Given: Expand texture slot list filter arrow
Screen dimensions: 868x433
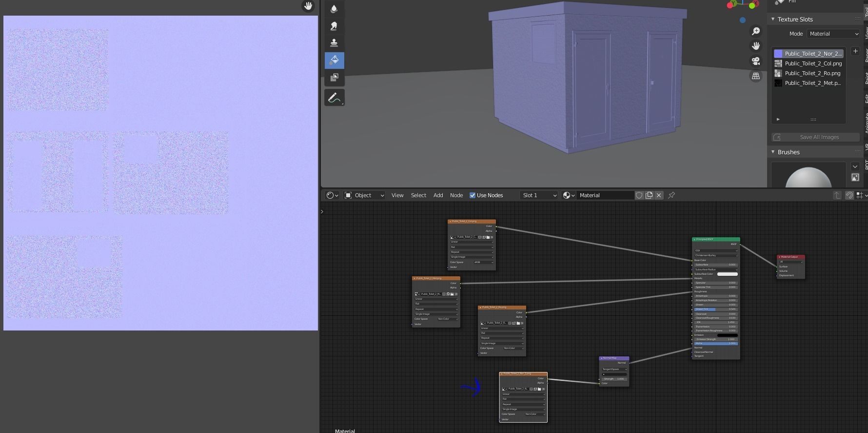Looking at the screenshot, I should 778,119.
